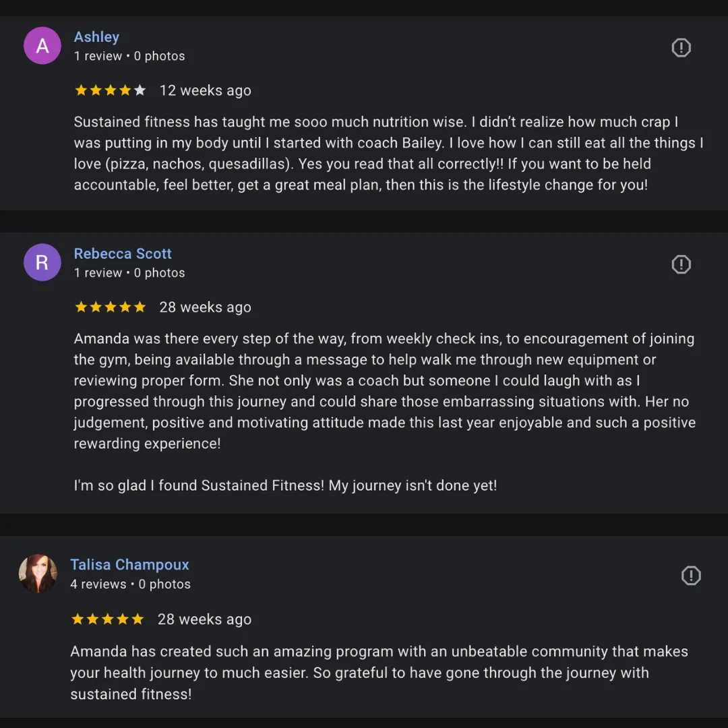This screenshot has width=728, height=728.
Task: Report Rebecca Scott's review
Action: (x=681, y=264)
